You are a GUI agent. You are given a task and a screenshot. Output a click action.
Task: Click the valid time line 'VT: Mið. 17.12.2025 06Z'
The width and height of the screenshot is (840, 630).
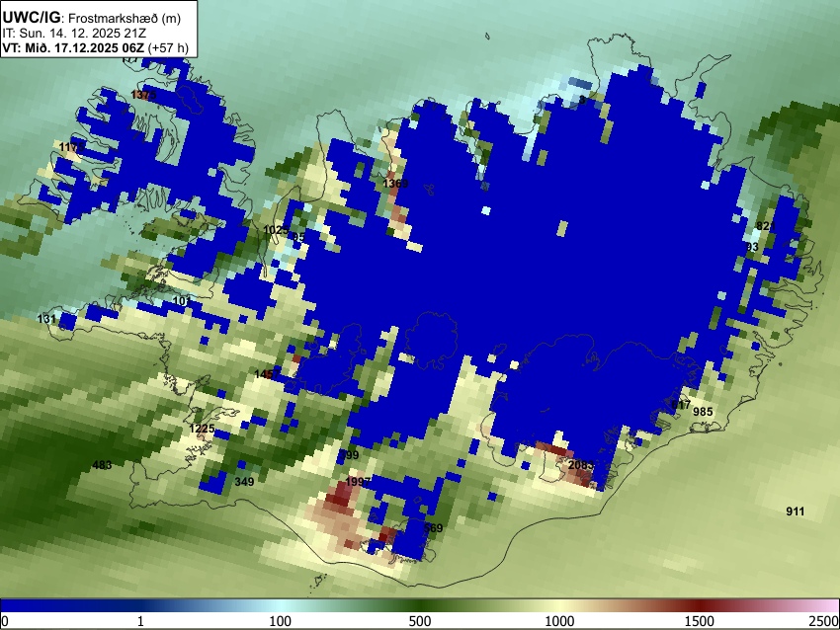pos(73,47)
